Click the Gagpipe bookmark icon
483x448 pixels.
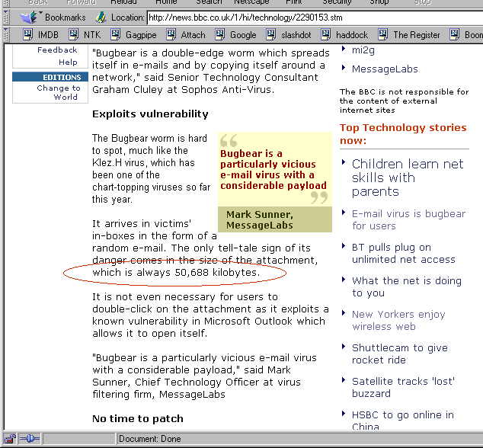(x=116, y=34)
